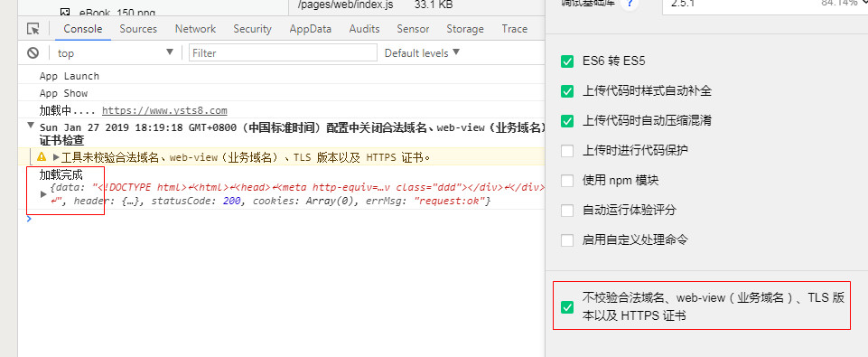The width and height of the screenshot is (868, 357).
Task: Click the console Filter input field
Action: pyautogui.click(x=283, y=53)
